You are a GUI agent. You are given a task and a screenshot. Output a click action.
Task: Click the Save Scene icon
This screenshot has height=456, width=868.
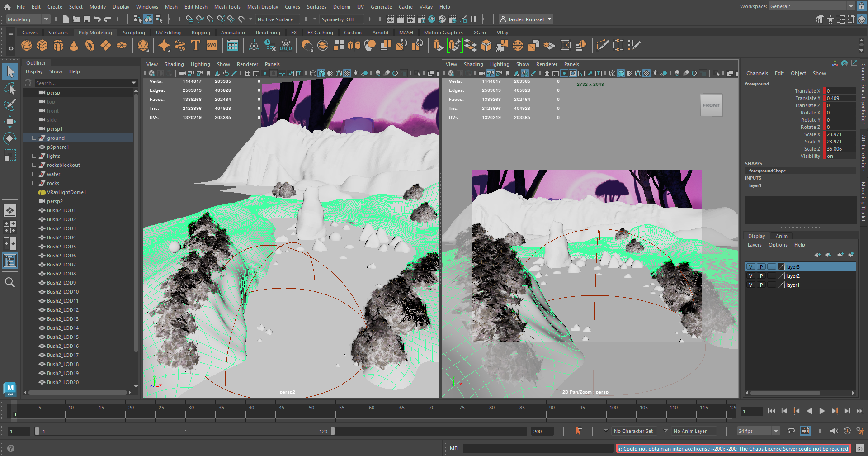pyautogui.click(x=87, y=19)
